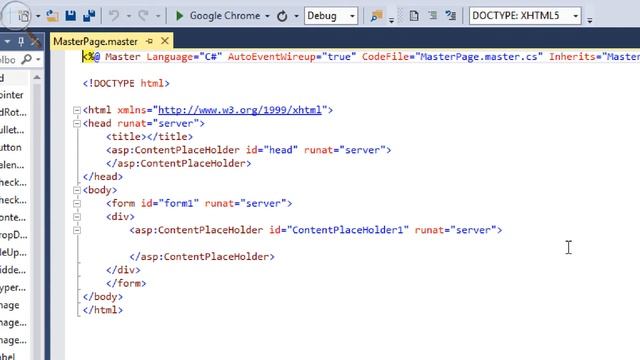
Task: Open overflow options after the DOCTYPE dropdown
Action: click(589, 20)
